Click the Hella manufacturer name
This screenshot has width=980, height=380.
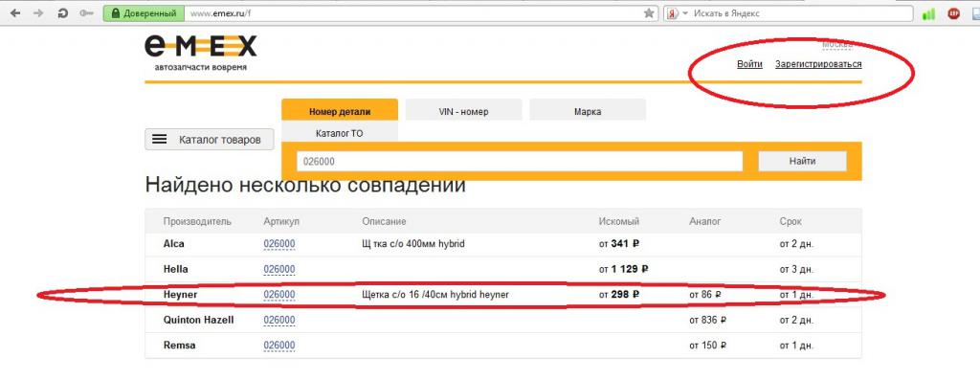tap(176, 269)
